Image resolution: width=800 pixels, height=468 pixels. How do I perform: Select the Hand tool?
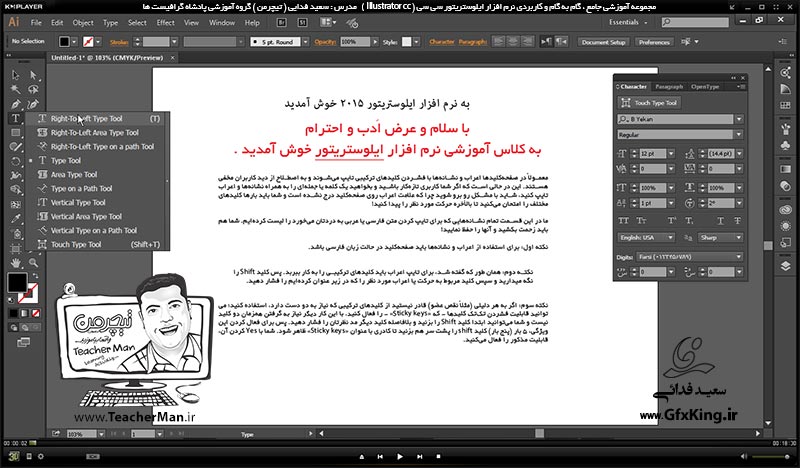[15, 263]
